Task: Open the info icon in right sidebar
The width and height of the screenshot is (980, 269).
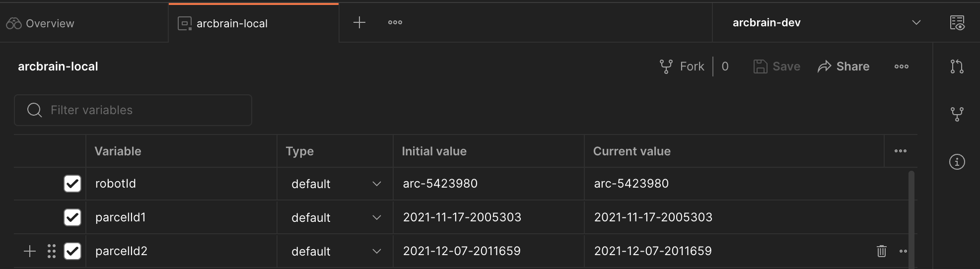Action: pyautogui.click(x=957, y=162)
